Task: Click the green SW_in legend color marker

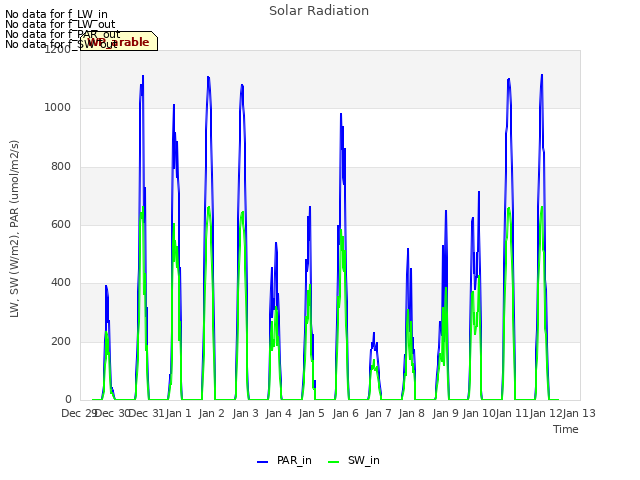Action: click(333, 462)
